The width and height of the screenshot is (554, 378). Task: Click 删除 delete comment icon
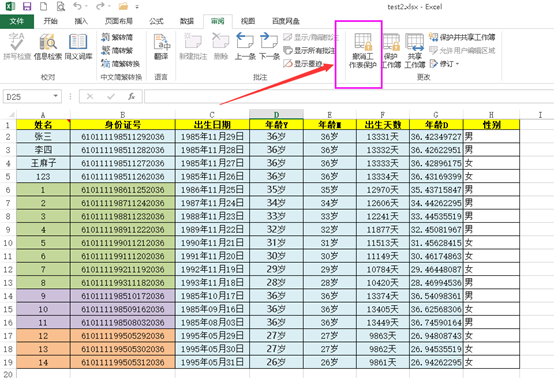click(220, 46)
